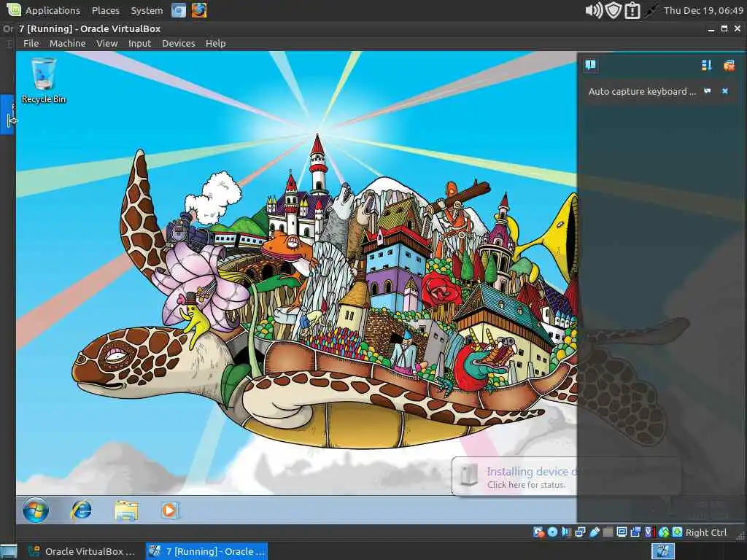This screenshot has width=747, height=560.
Task: Launch Windows Media Player in guest
Action: tap(170, 510)
